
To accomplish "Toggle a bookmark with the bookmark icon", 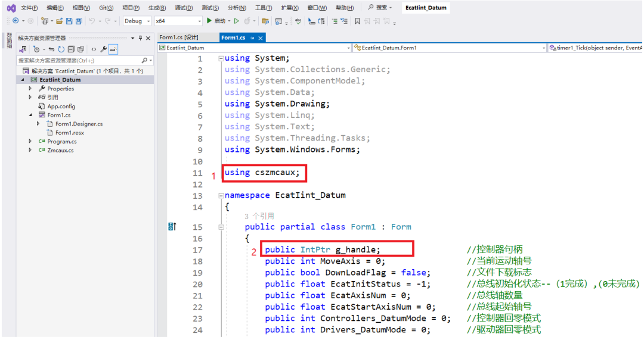I will coord(357,21).
